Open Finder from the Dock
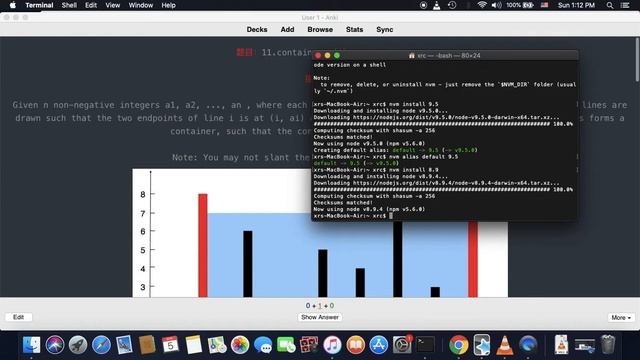Screen dimensions: 640x360 pos(31,345)
